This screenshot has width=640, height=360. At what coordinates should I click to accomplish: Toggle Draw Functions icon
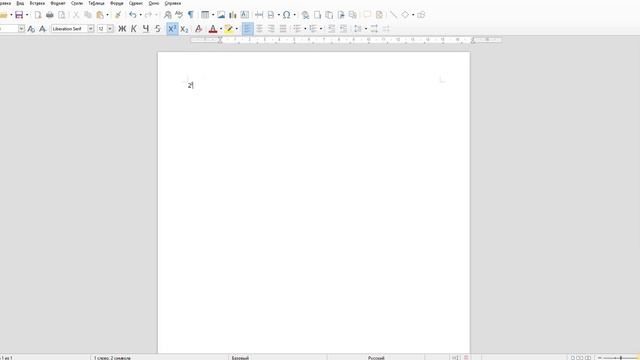(x=421, y=15)
